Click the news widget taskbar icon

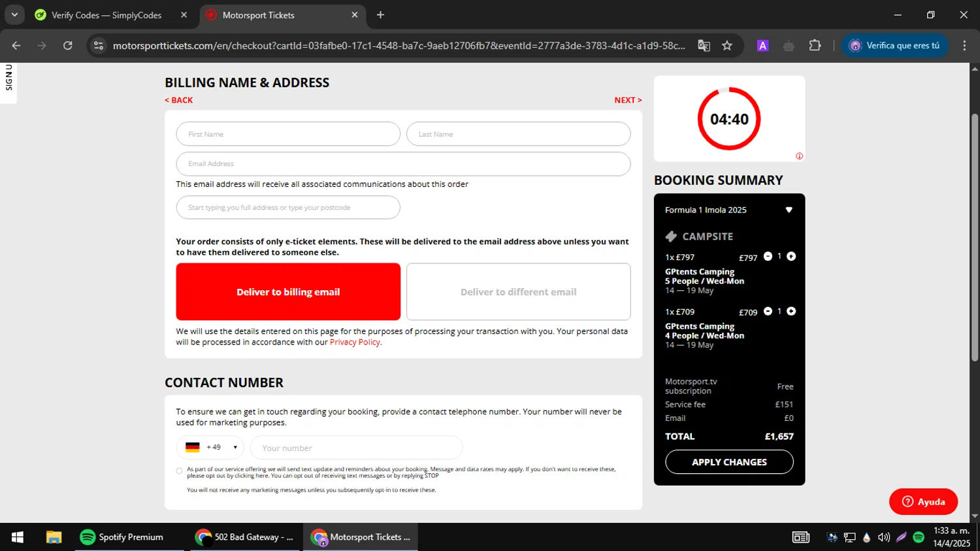point(801,537)
